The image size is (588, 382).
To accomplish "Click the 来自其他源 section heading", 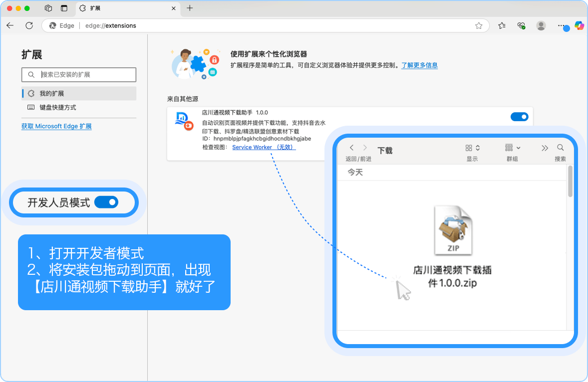I will (x=183, y=99).
